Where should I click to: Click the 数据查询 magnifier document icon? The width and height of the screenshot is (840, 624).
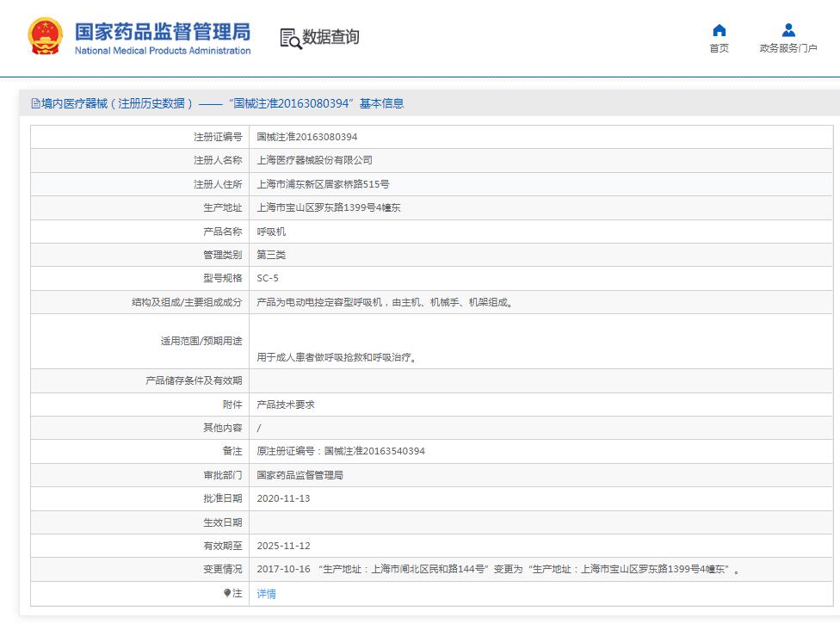click(x=290, y=38)
